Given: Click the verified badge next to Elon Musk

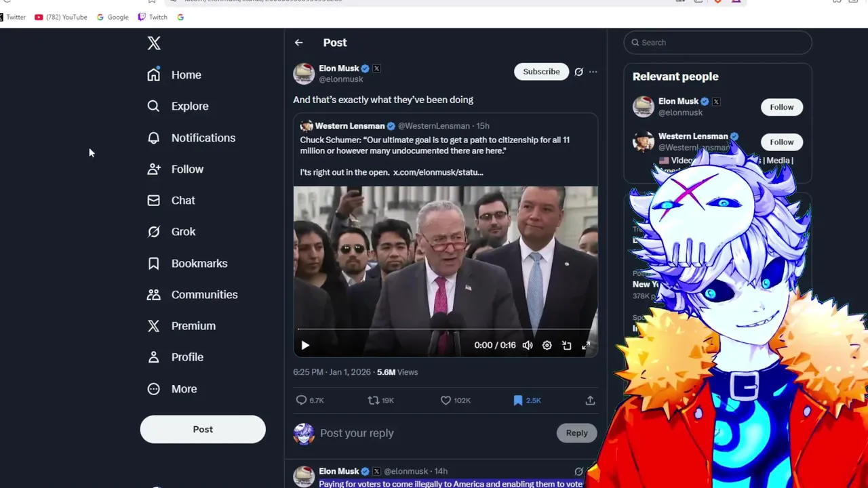Looking at the screenshot, I should pos(366,68).
